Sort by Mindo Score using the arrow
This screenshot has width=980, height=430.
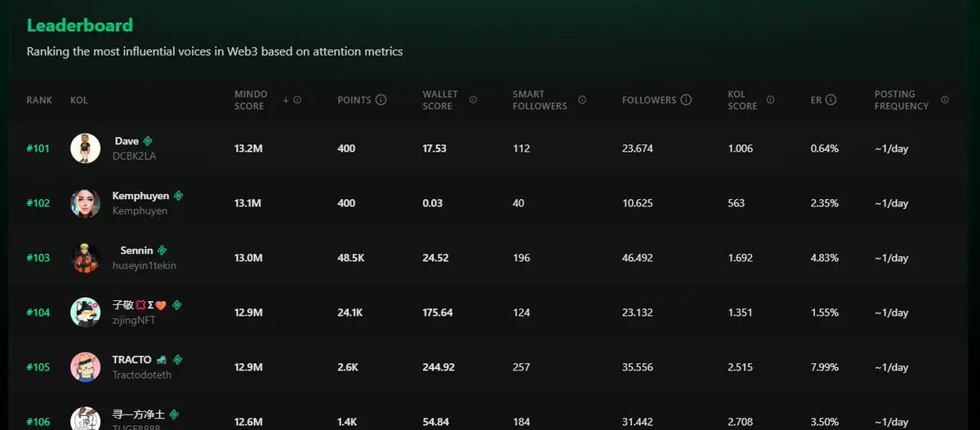pos(286,100)
